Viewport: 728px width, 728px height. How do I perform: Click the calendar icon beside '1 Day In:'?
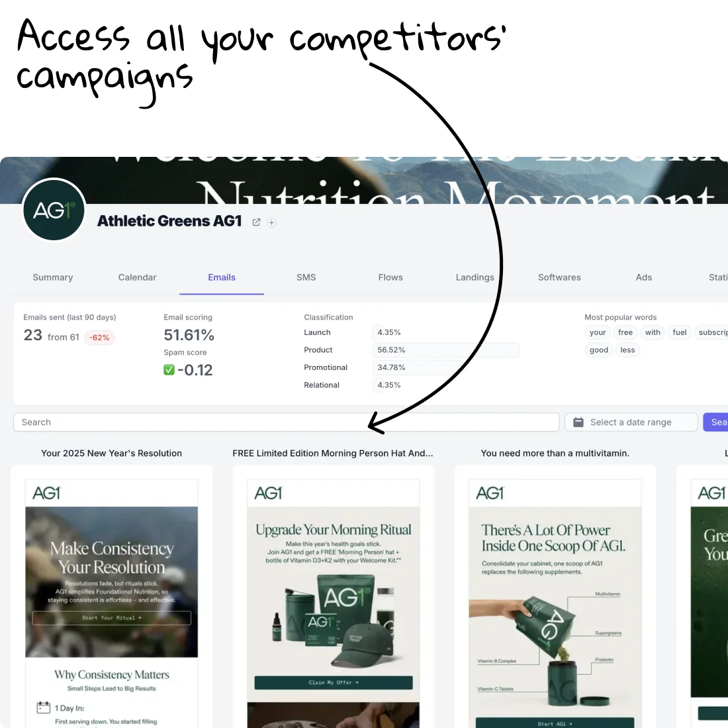[43, 707]
